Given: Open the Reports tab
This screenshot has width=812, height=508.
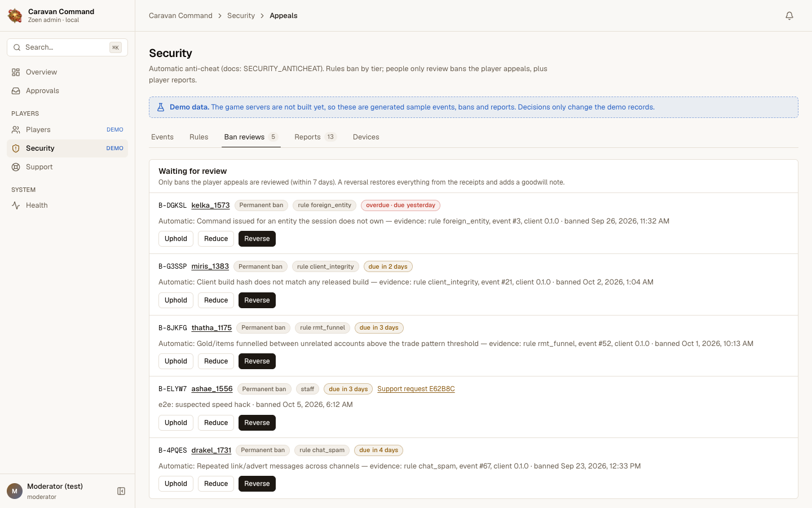Looking at the screenshot, I should 315,137.
